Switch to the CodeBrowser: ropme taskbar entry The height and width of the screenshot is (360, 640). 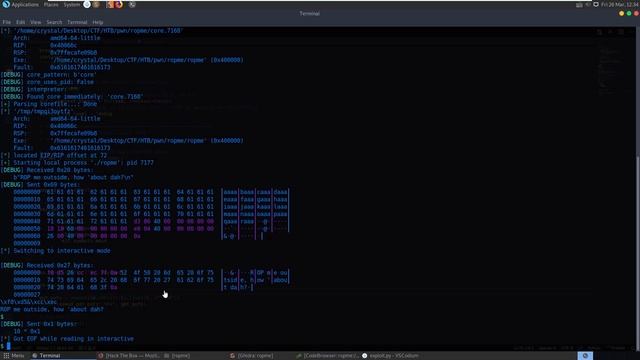327,356
